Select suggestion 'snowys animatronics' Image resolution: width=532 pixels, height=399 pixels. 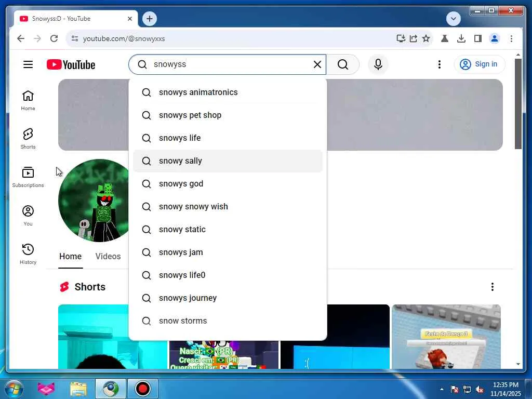(228, 92)
